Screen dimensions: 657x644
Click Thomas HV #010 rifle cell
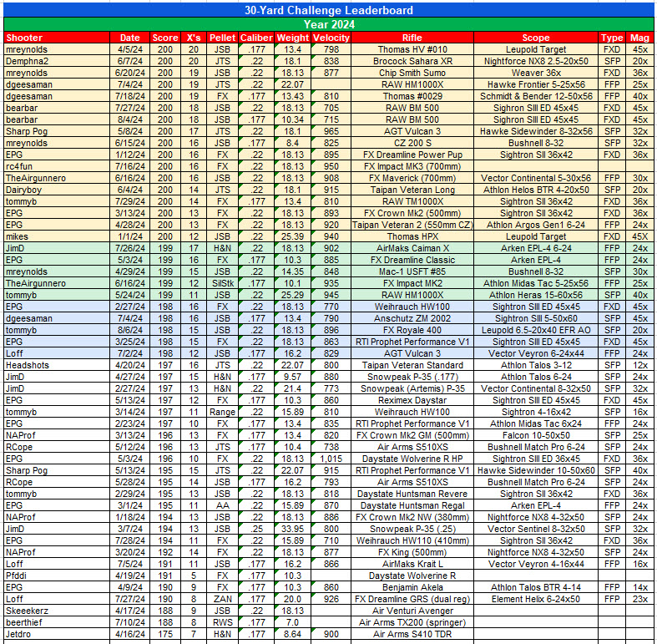pos(412,49)
